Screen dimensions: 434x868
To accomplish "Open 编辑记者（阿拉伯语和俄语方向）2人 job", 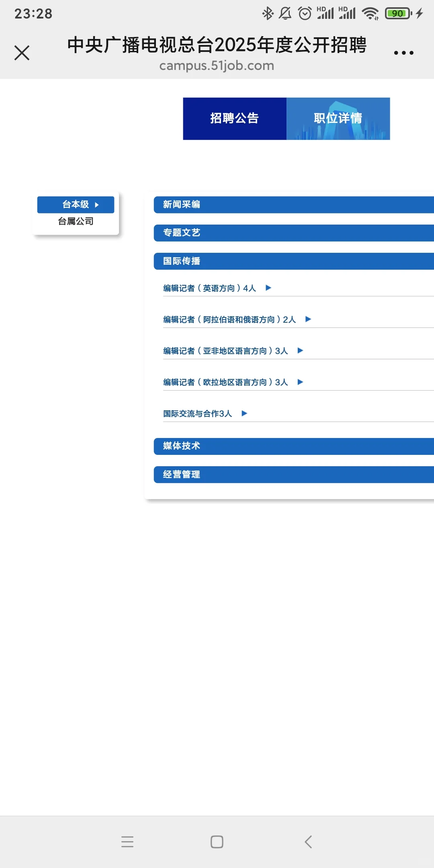I will [229, 319].
